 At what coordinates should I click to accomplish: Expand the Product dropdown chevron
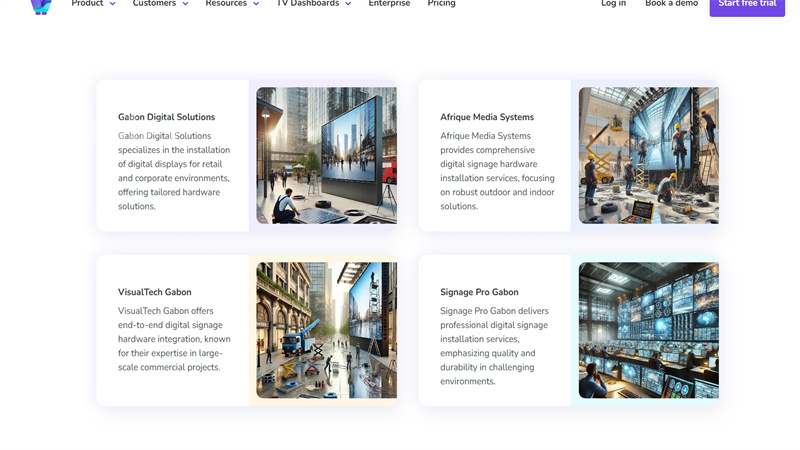(112, 4)
